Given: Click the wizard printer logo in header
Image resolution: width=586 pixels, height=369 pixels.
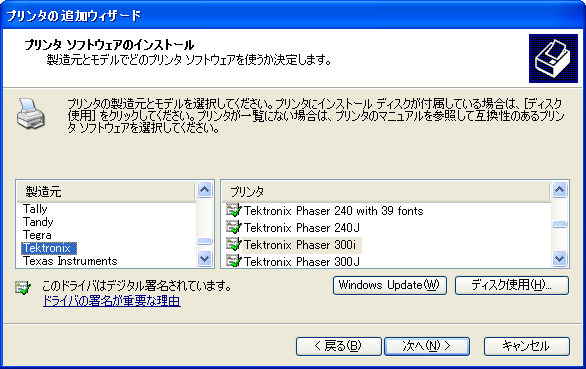Looking at the screenshot, I should (x=553, y=58).
